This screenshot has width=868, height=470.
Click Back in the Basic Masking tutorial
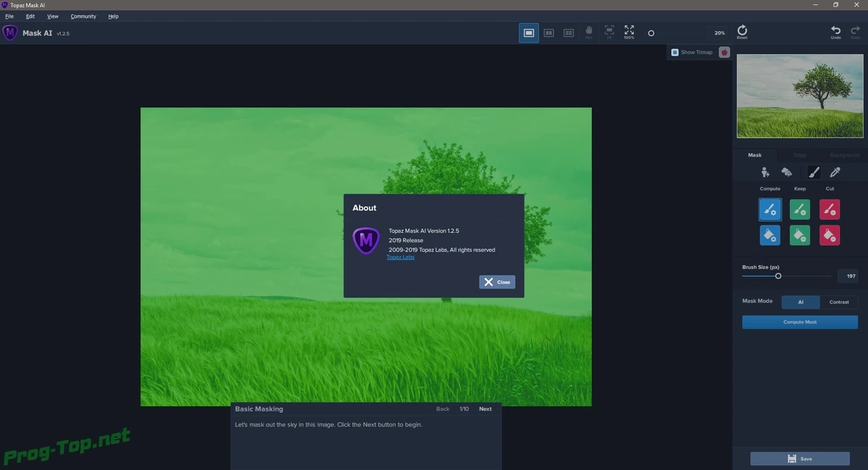(443, 409)
